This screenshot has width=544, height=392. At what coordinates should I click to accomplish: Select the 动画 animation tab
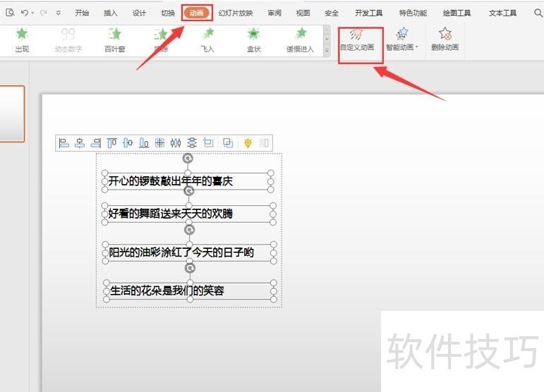(x=197, y=13)
